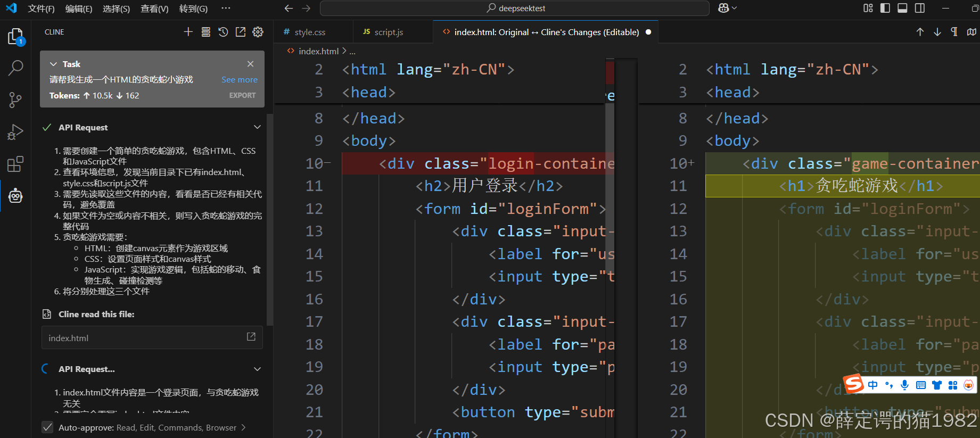Click EXPORT button in task card
980x438 pixels.
tap(242, 95)
